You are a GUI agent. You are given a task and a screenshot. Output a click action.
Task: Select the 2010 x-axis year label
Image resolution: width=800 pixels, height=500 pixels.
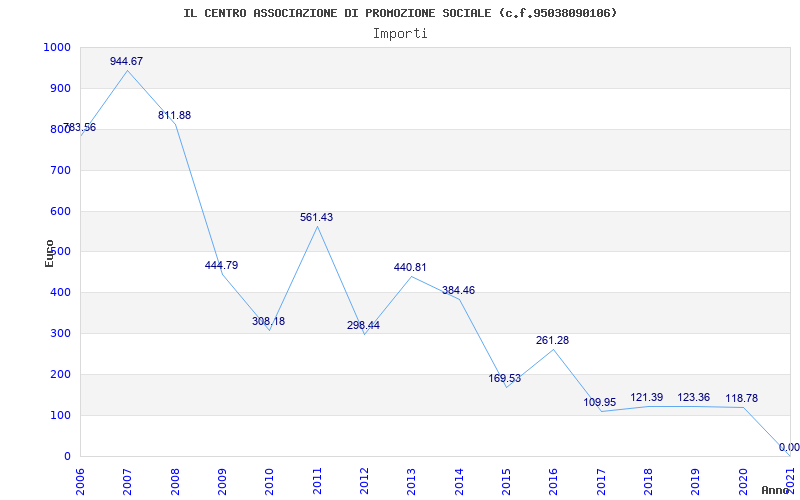(269, 481)
